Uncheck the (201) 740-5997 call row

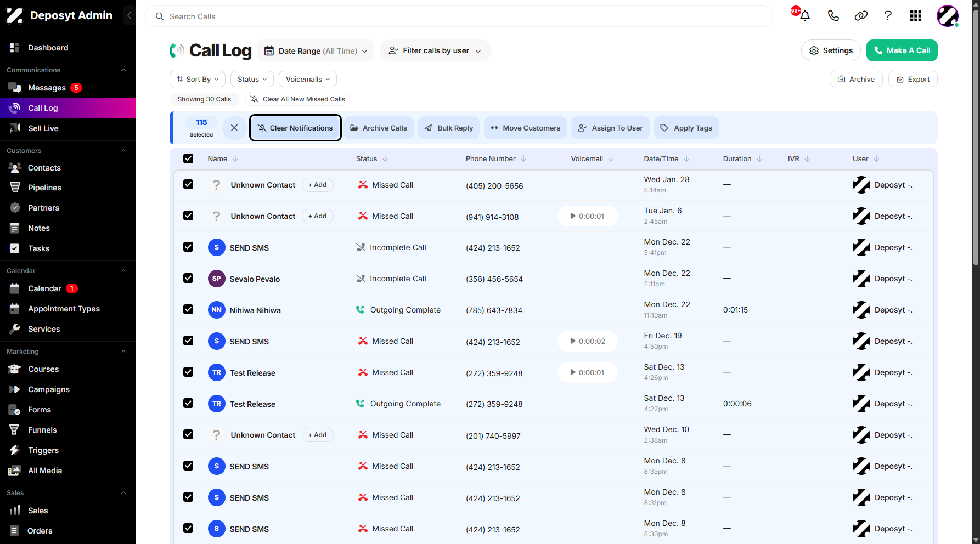tap(188, 434)
